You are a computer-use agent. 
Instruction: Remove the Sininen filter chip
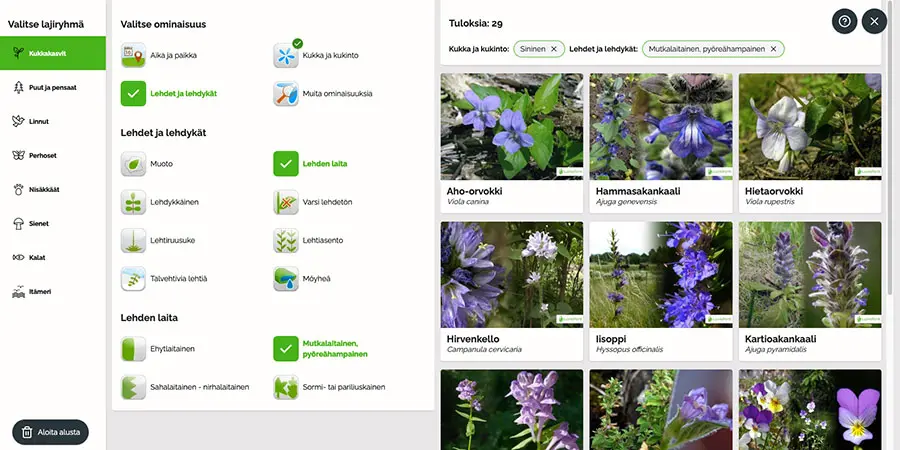pyautogui.click(x=553, y=49)
